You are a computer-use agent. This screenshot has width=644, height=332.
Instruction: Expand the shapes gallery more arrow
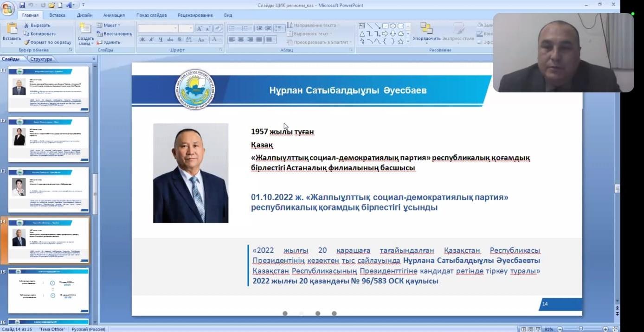[408, 42]
